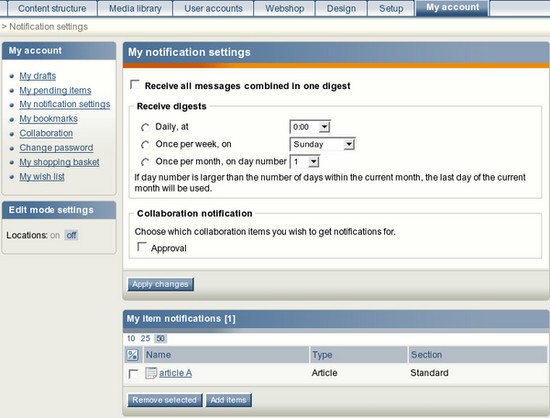
Task: Switch to the Content structure tab
Action: point(52,8)
